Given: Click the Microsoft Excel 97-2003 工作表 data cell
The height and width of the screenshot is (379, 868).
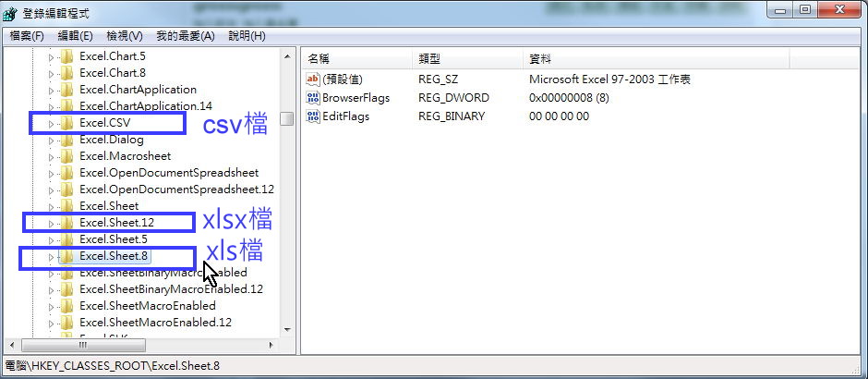Looking at the screenshot, I should coord(609,79).
